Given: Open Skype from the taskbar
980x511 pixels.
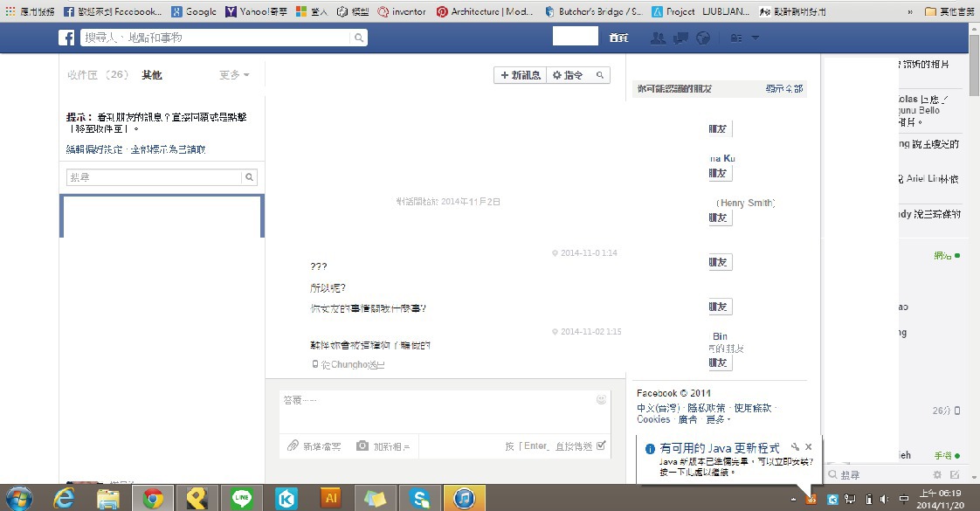Looking at the screenshot, I should [x=419, y=498].
